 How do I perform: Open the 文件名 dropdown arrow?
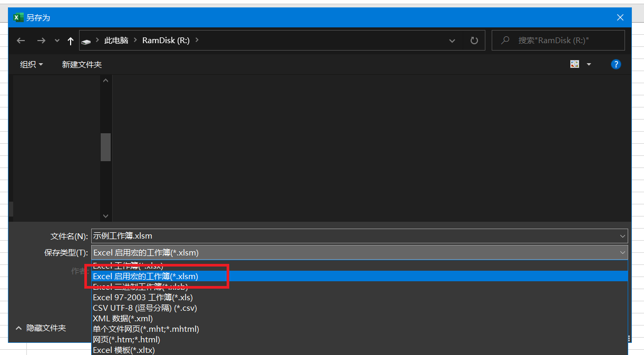tap(622, 236)
